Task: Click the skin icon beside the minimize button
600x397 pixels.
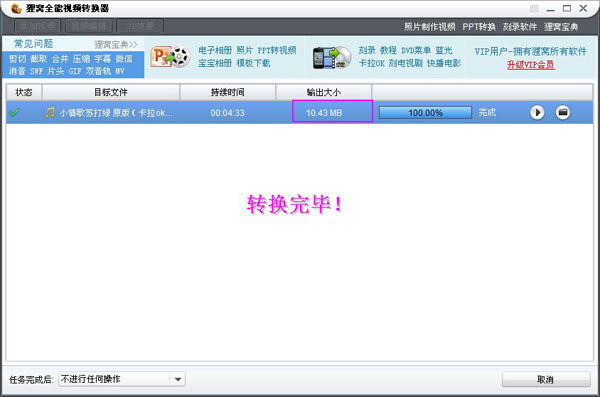Action: [x=534, y=8]
